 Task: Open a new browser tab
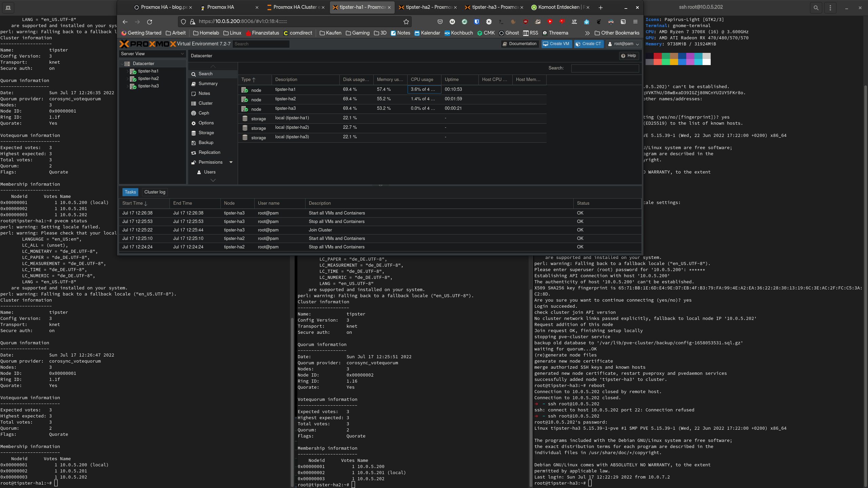point(600,7)
